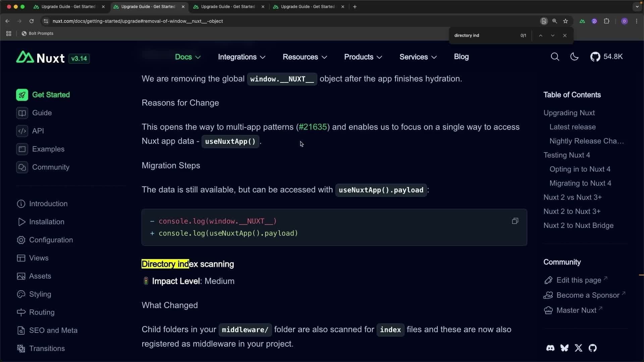Click the Nuxt logo in header
The height and width of the screenshot is (362, 644).
[40, 58]
